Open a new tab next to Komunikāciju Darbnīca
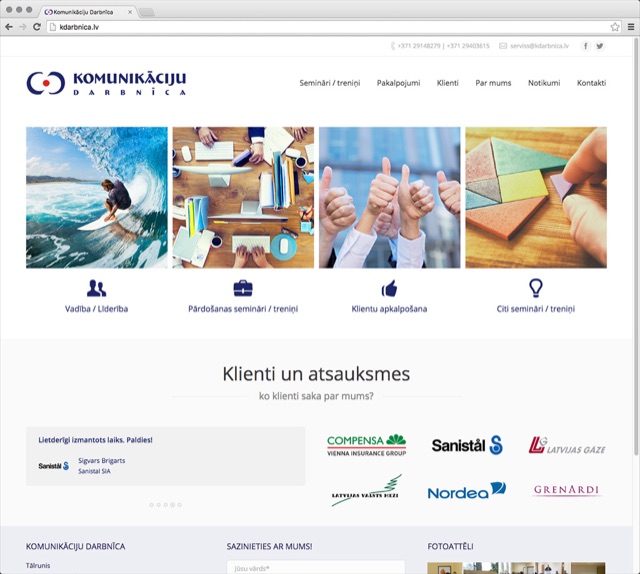This screenshot has width=640, height=574. [x=147, y=12]
